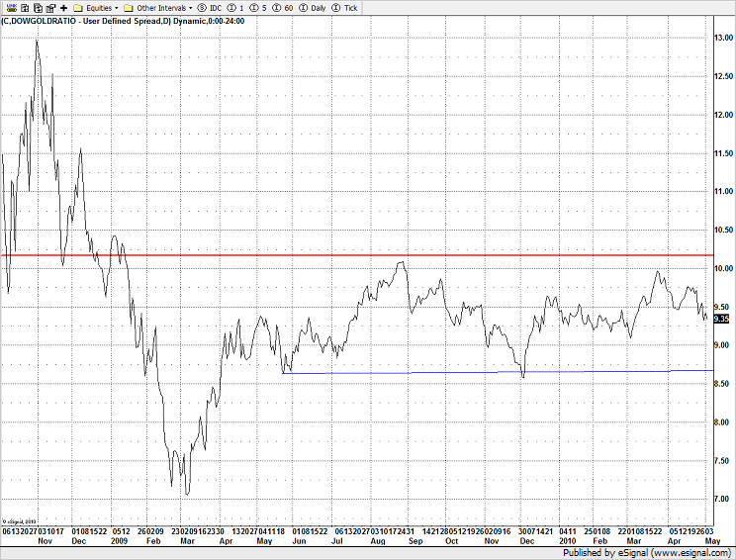Screen dimensions: 736x560
Task: Click the 2009 year label on time axis
Action: point(120,541)
